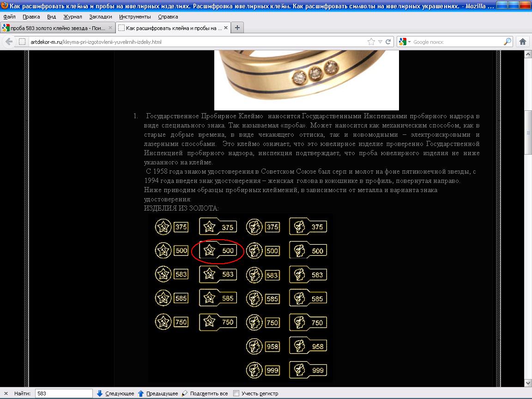
Task: Click the spade-shaped kokoshnik 585 hallmark
Action: pyautogui.click(x=308, y=298)
